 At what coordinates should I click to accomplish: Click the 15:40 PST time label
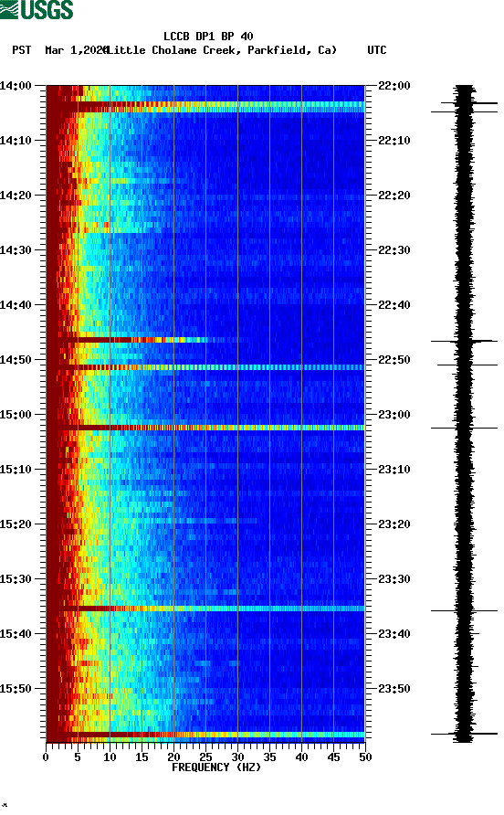(16, 634)
